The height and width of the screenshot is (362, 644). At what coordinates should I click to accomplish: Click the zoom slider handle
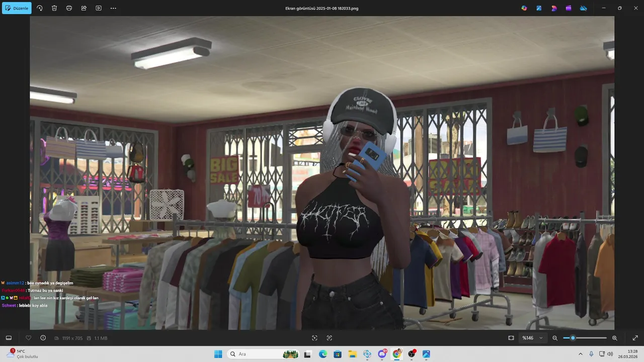tap(573, 338)
